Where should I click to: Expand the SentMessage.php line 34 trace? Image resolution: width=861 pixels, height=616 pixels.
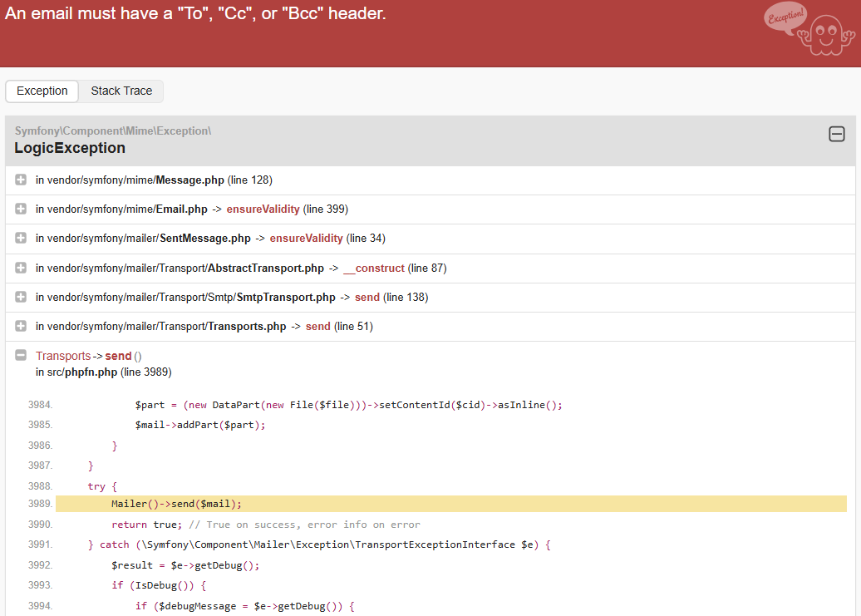(x=21, y=238)
